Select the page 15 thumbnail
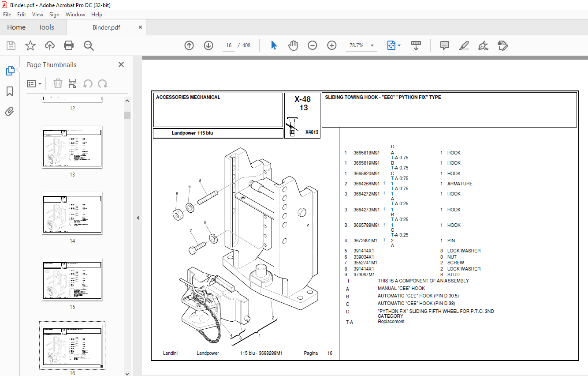Image resolution: width=588 pixels, height=376 pixels. pos(72,279)
